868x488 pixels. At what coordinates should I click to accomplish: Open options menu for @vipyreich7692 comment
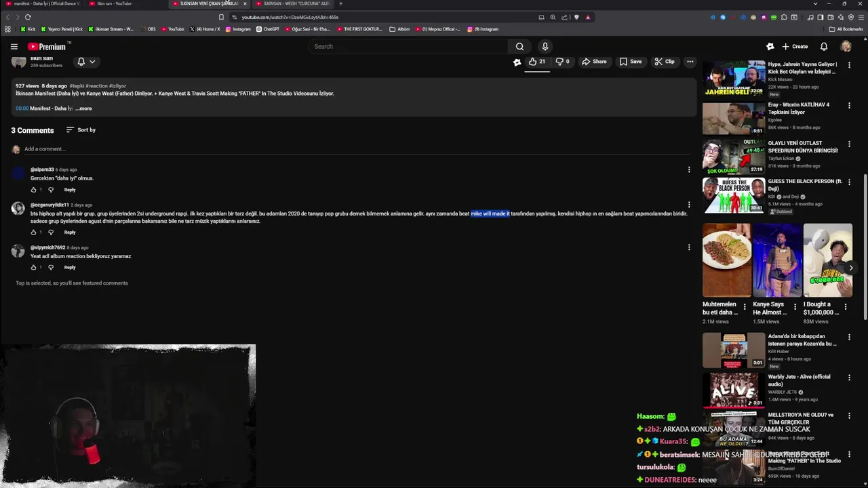tap(689, 247)
